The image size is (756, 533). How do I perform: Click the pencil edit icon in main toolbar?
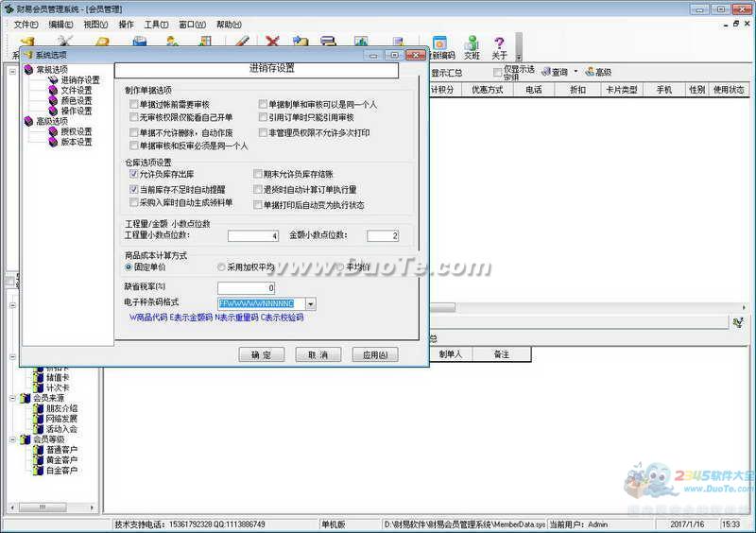tap(243, 42)
